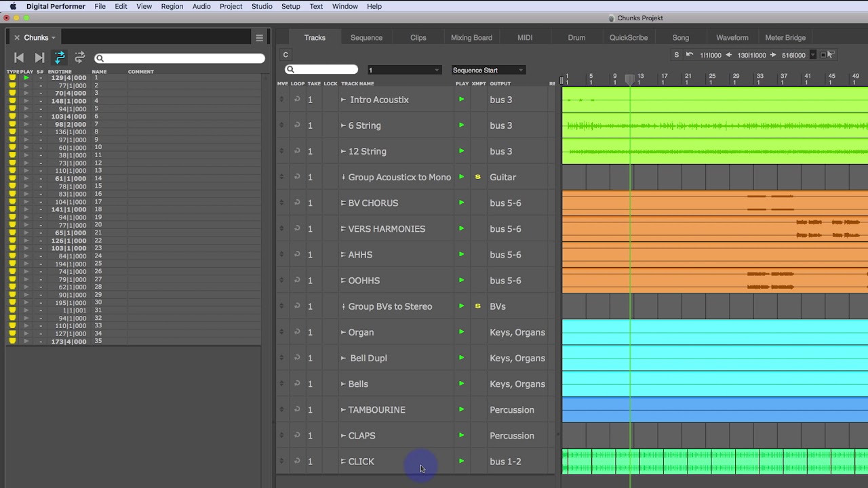Toggle play-enable for the Intro Acoustix track

(462, 100)
